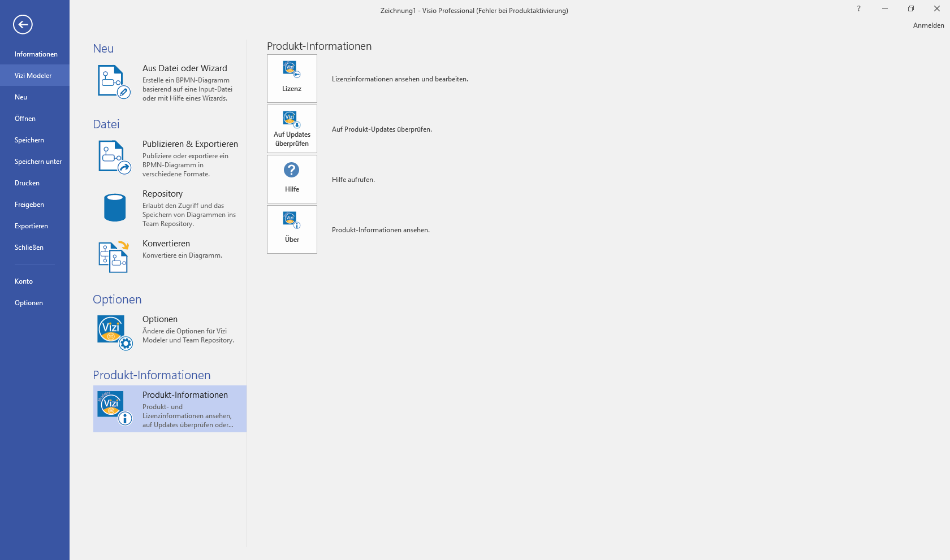Click 'Auf Produkt-Updates überprüfen.' text
This screenshot has width=950, height=560.
click(382, 129)
